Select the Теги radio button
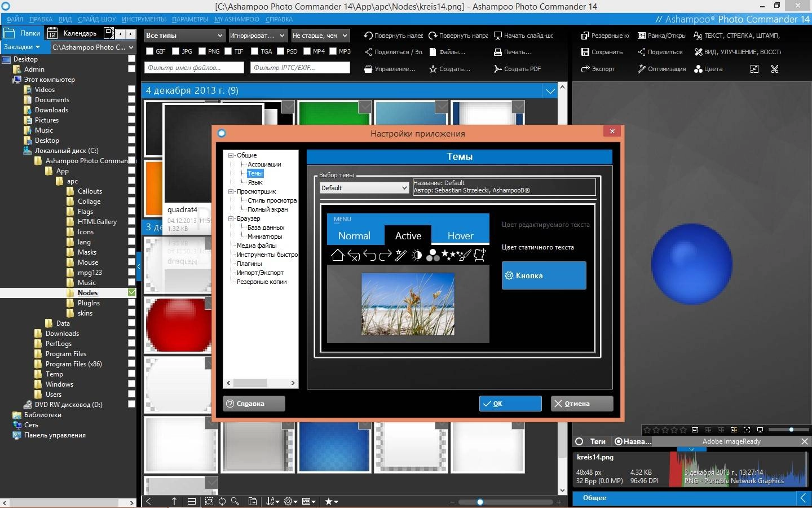This screenshot has height=508, width=812. [x=579, y=441]
